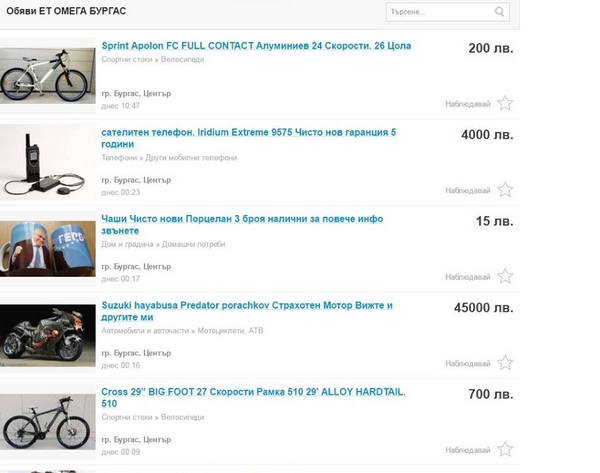The height and width of the screenshot is (473, 600).
Task: Open the porcelain cups ad title
Action: 242,225
